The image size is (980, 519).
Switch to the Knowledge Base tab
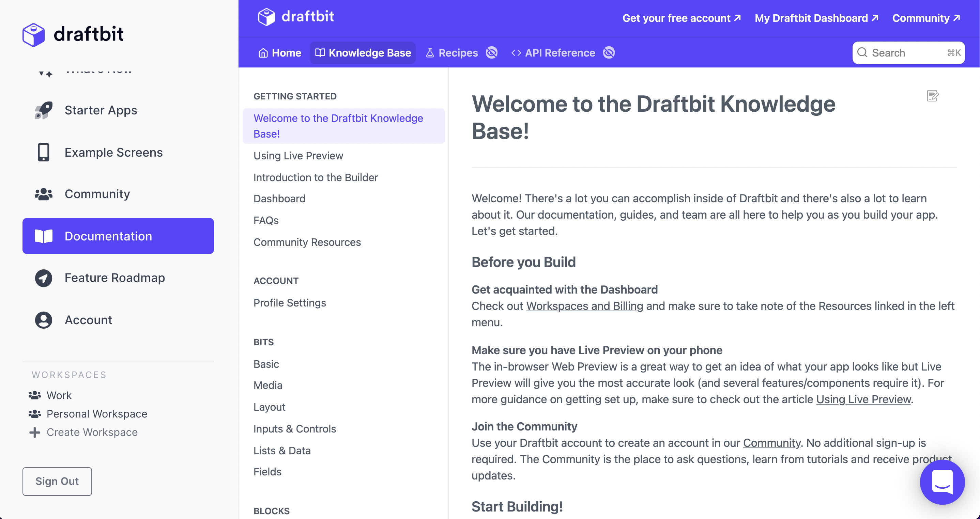pyautogui.click(x=363, y=53)
